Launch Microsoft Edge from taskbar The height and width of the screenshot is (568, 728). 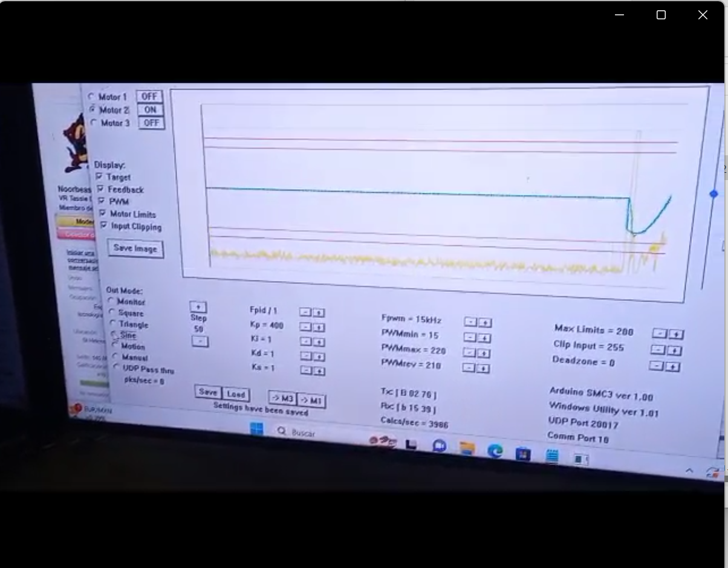495,451
